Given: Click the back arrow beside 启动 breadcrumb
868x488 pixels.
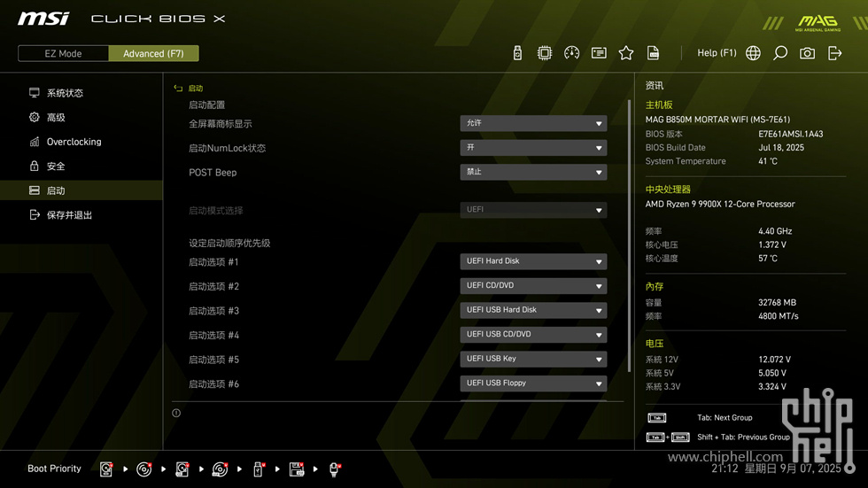Looking at the screenshot, I should [x=178, y=88].
